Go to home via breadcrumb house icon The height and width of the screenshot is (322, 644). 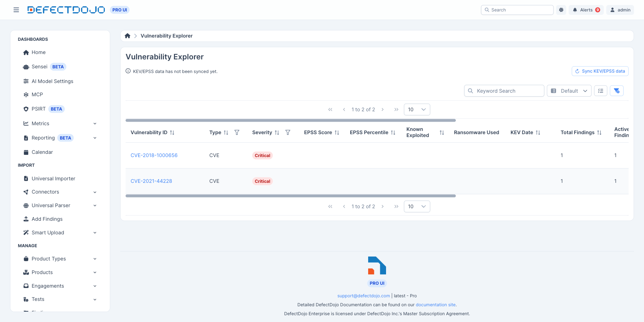coord(127,36)
